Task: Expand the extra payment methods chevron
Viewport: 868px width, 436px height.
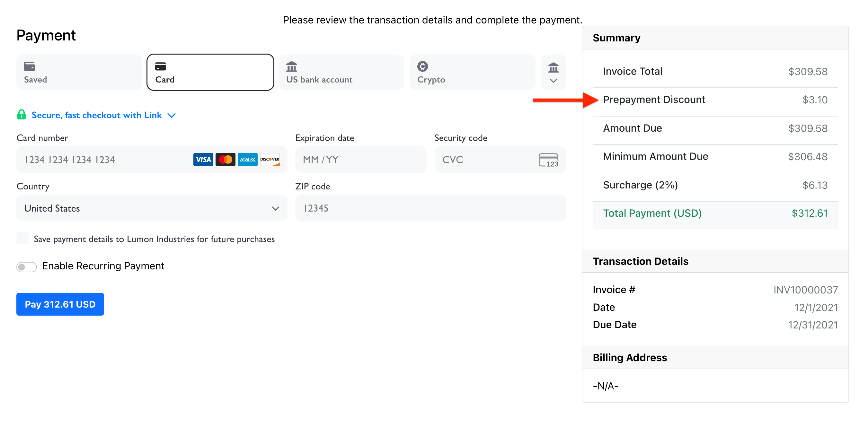Action: [x=553, y=80]
